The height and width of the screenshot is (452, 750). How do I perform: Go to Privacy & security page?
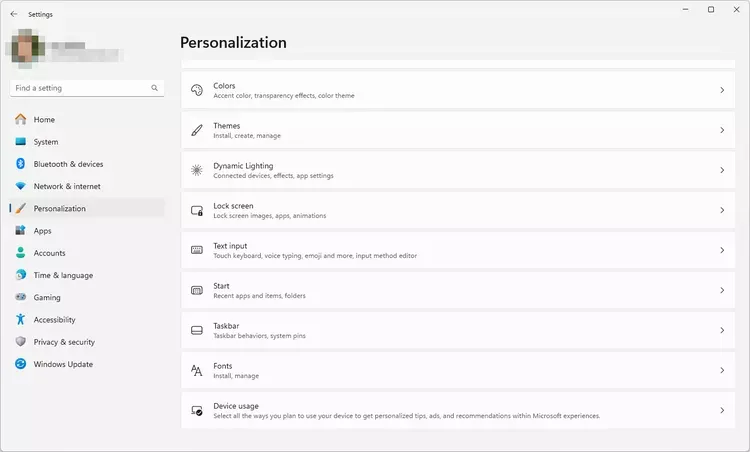64,342
